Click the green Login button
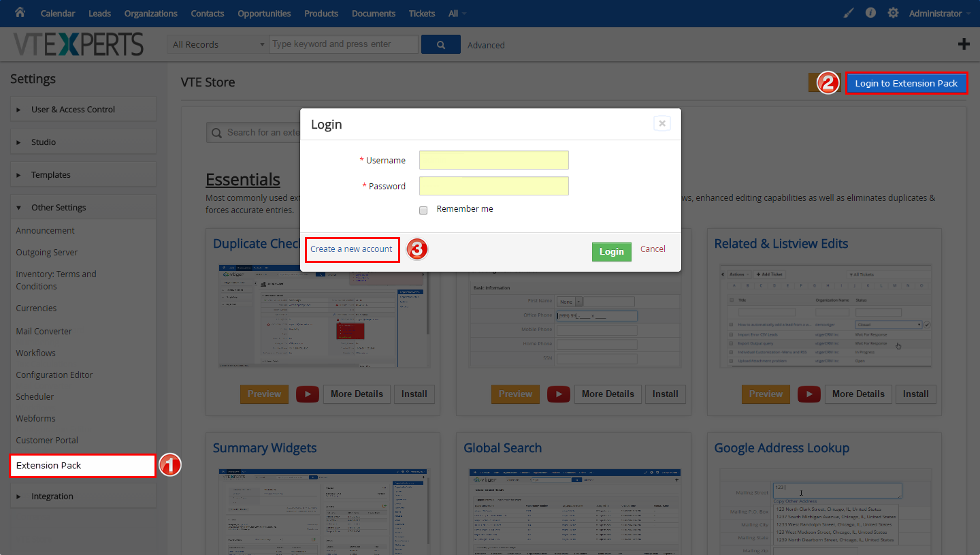The image size is (980, 555). coord(611,251)
